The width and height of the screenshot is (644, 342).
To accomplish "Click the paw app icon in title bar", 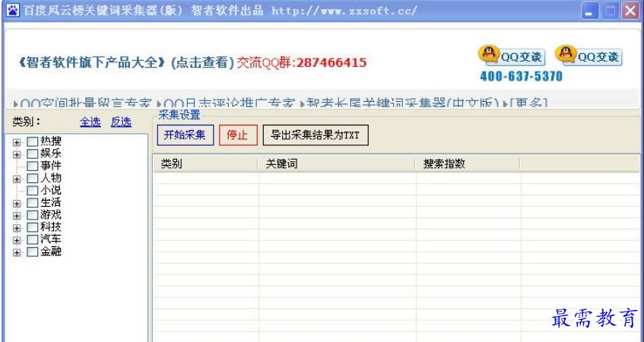I will point(13,11).
